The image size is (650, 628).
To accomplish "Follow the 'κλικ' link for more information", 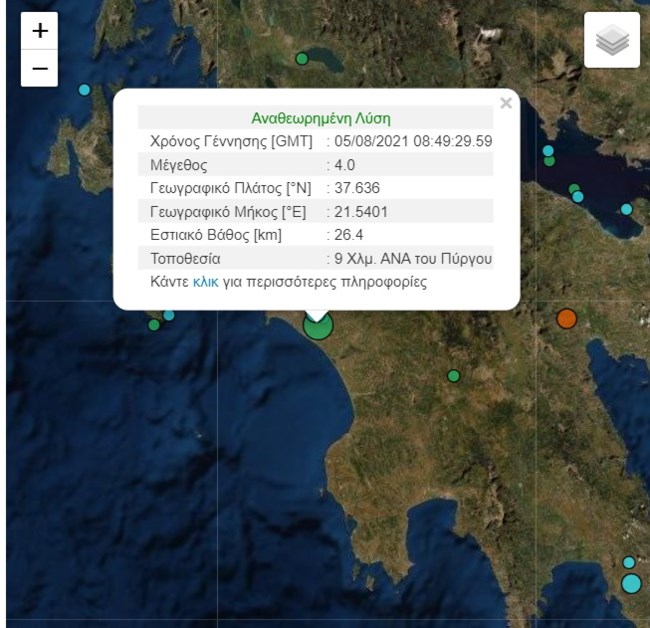I will coord(206,282).
